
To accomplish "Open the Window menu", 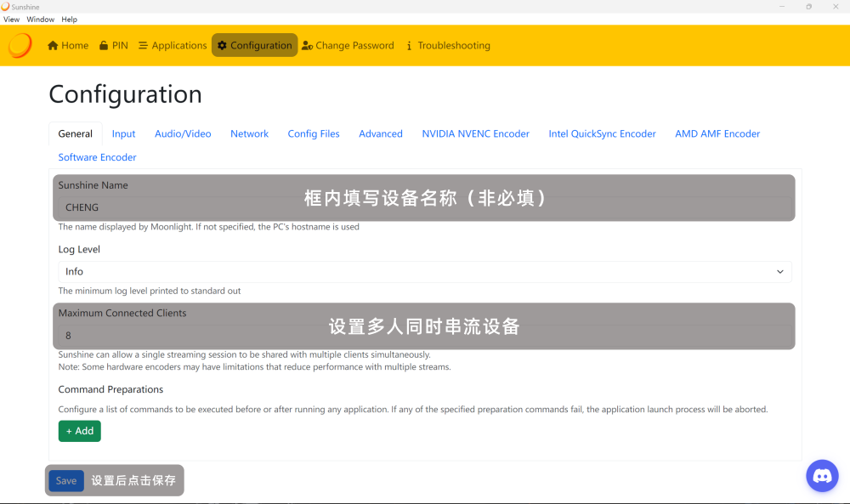I will point(41,19).
